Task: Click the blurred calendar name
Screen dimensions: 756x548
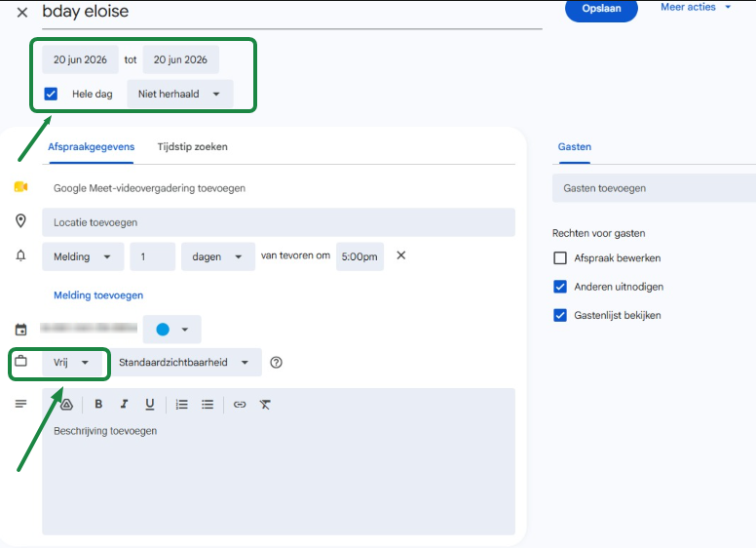Action: (x=89, y=328)
